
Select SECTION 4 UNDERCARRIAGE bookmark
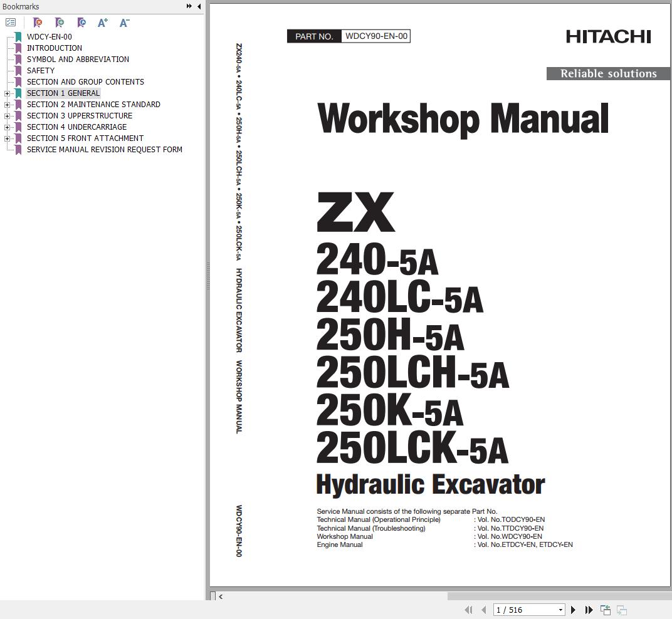pyautogui.click(x=76, y=127)
